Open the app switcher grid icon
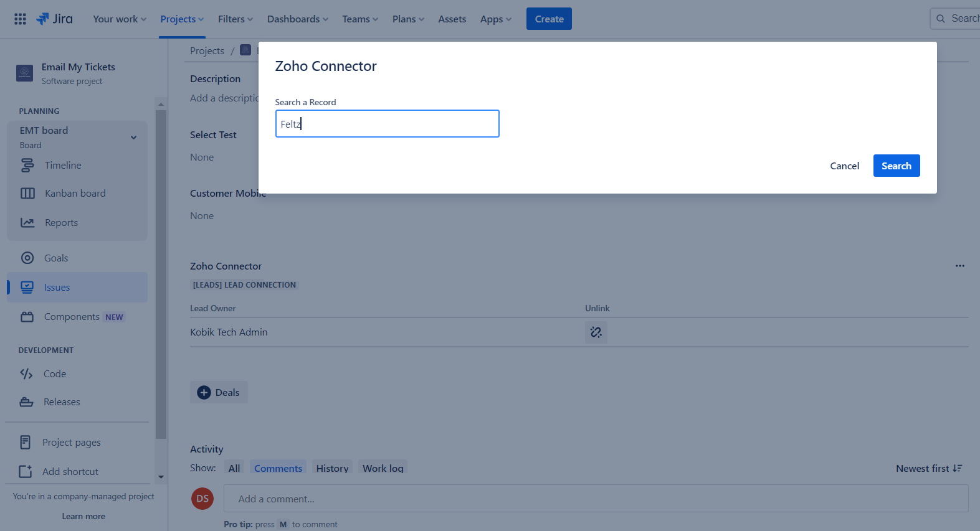Screen dimensions: 980x531 pos(20,19)
